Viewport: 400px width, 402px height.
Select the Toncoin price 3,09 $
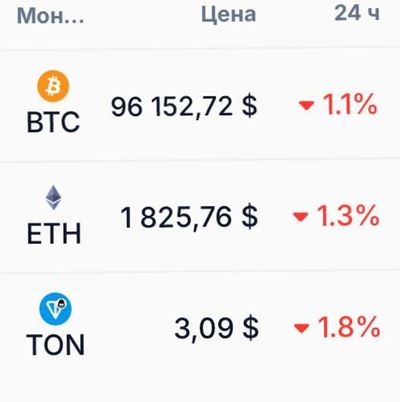217,328
